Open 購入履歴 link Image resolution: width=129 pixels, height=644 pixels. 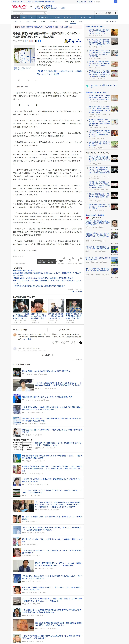point(108,13)
